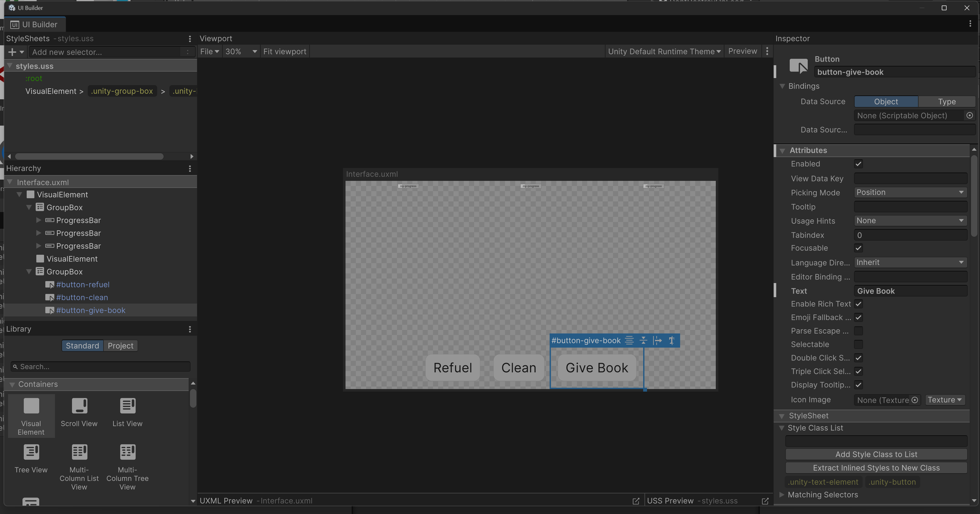Click the Add new selector field
Viewport: 980px width, 514px height.
click(112, 52)
